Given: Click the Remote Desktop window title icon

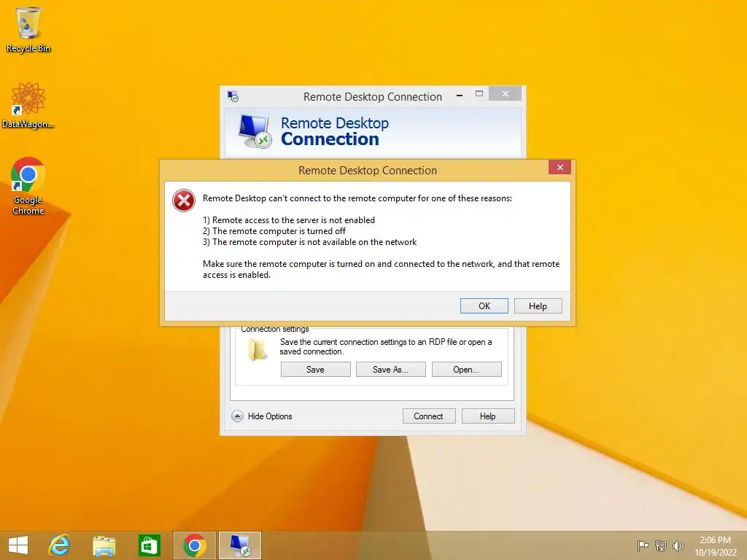Looking at the screenshot, I should click(x=233, y=97).
